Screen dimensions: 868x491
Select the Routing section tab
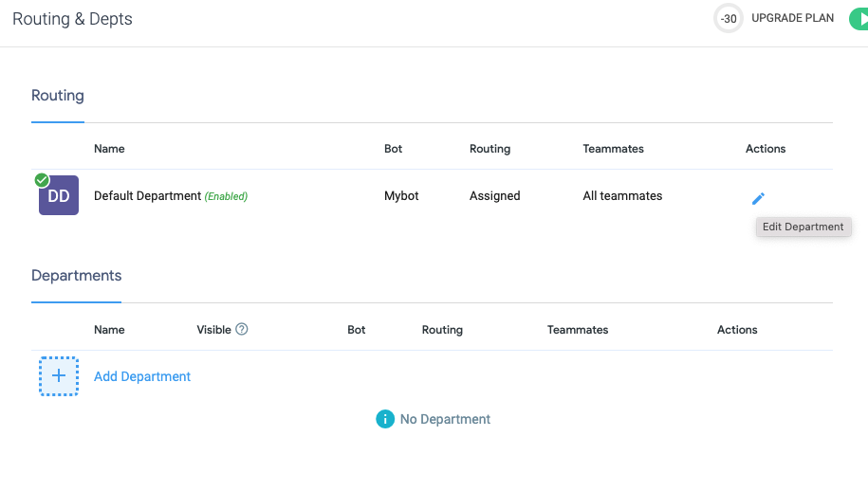[58, 96]
